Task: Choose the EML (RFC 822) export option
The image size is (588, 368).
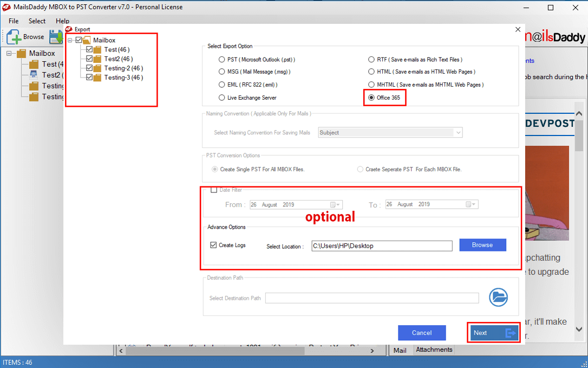Action: (x=222, y=85)
